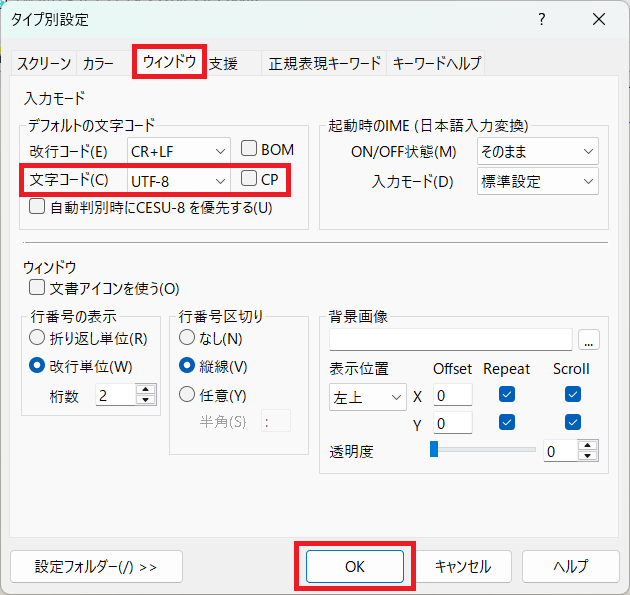The height and width of the screenshot is (595, 630).
Task: Select the wrap unit radio button
Action: tap(38, 339)
